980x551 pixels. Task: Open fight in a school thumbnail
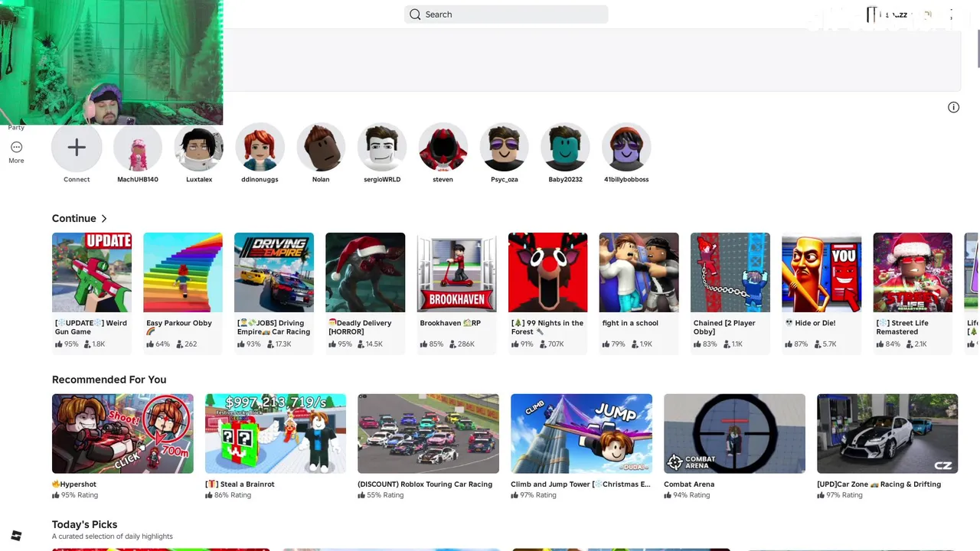pos(639,272)
